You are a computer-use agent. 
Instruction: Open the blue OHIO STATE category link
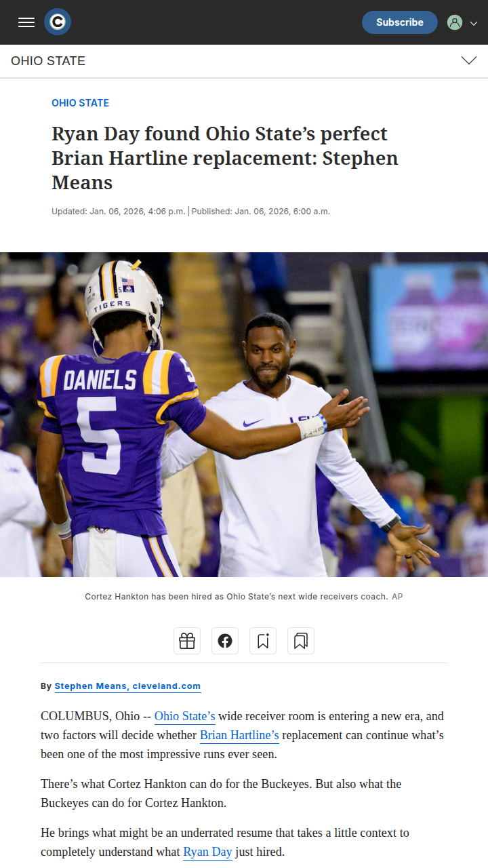click(81, 103)
